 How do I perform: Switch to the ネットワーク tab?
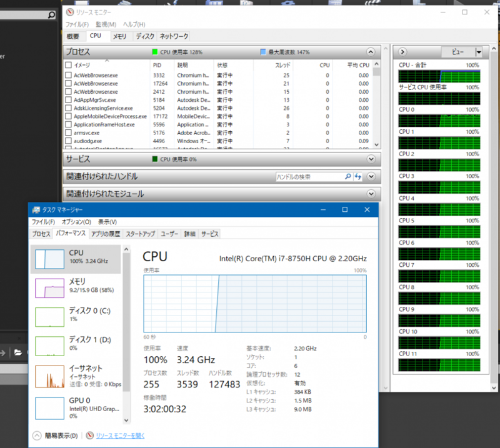tap(174, 36)
